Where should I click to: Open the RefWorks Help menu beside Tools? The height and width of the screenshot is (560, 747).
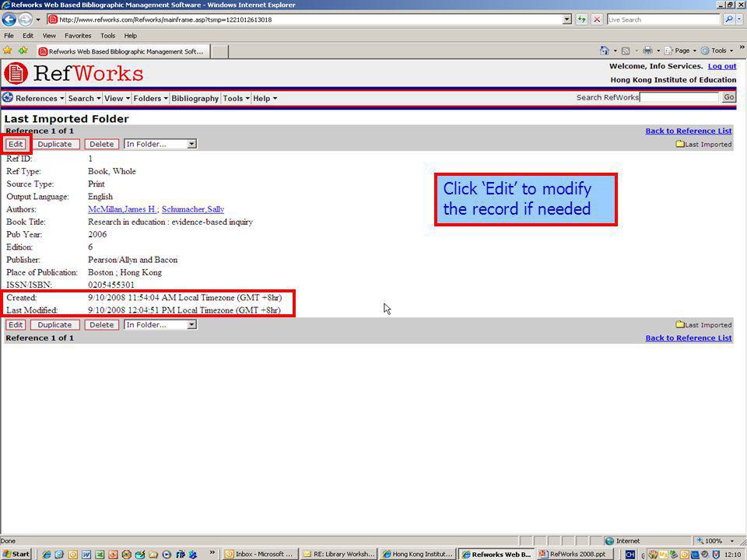[x=265, y=98]
